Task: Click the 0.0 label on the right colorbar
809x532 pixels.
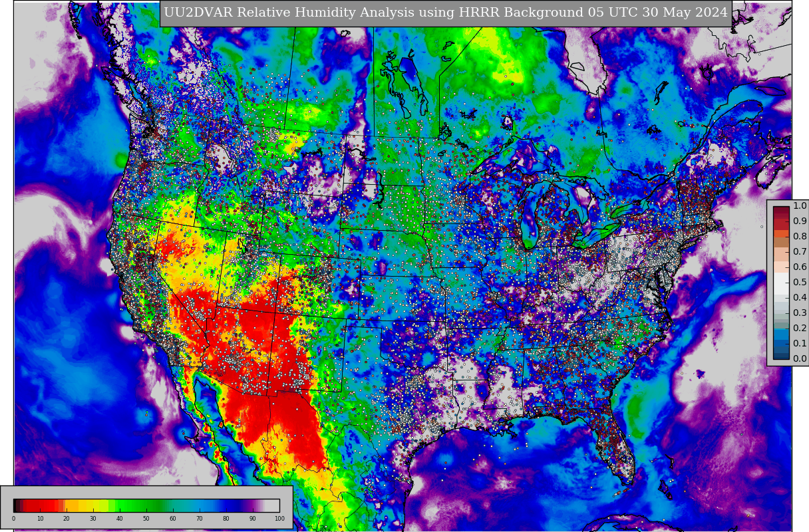Action: click(800, 358)
